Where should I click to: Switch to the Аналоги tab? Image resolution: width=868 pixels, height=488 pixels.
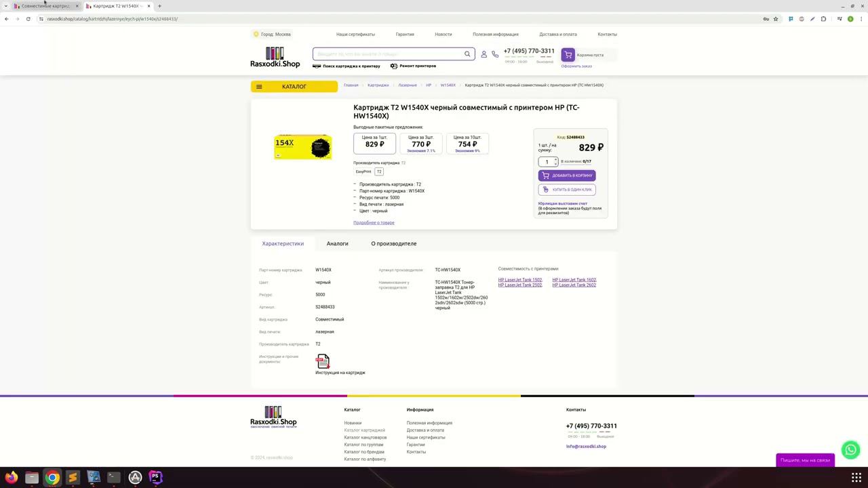337,243
